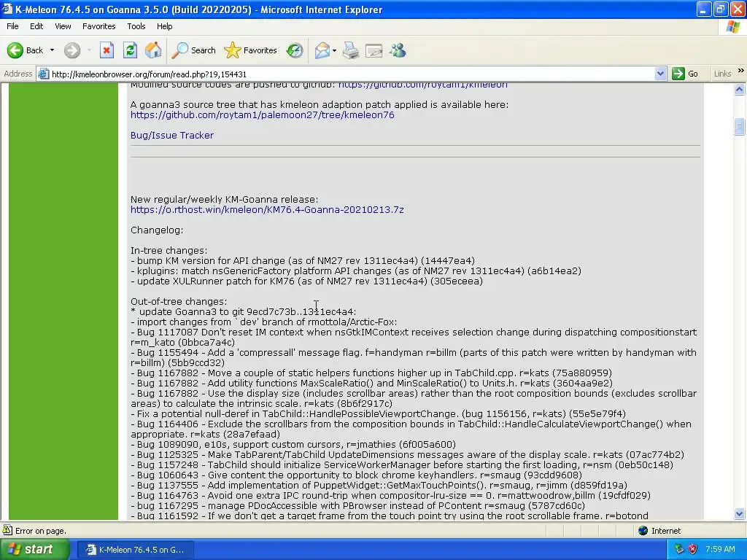This screenshot has height=560, width=747.
Task: Click the scrollbar up arrow
Action: click(x=740, y=89)
